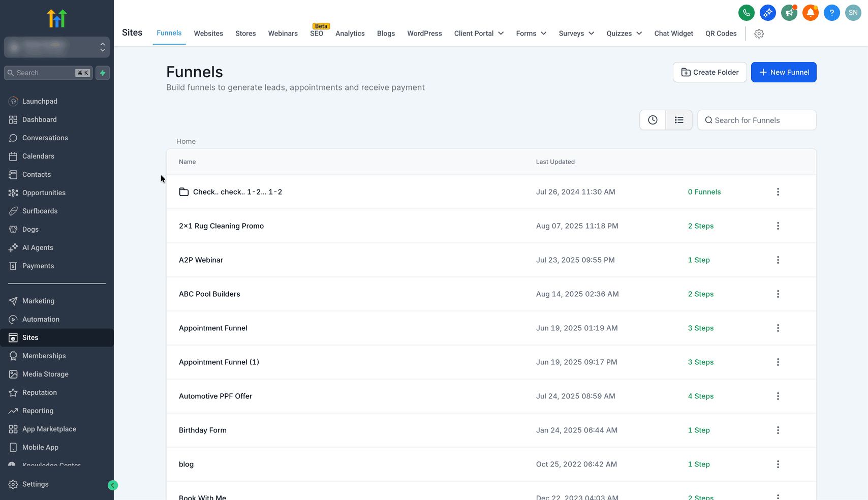Switch to list view layout
The height and width of the screenshot is (500, 868).
pyautogui.click(x=679, y=120)
